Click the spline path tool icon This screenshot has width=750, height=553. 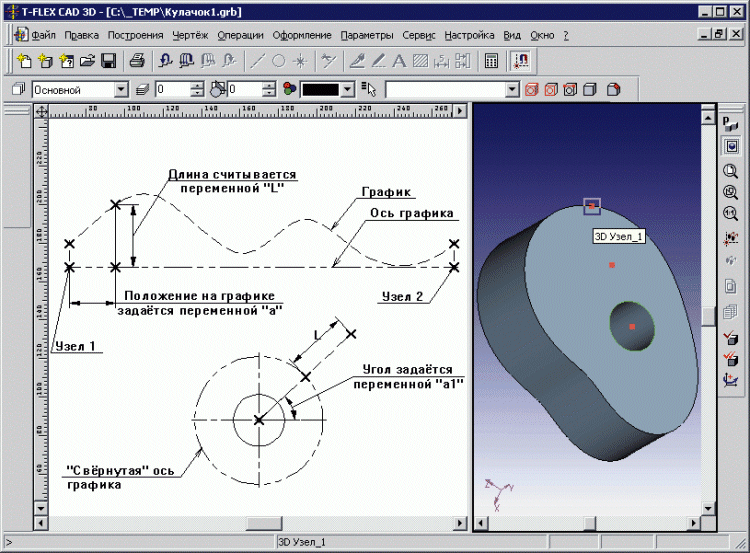[x=328, y=61]
